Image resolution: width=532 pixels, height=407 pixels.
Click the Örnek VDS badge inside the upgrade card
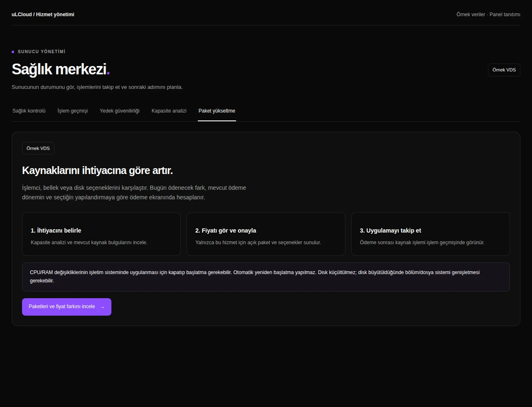pos(38,148)
